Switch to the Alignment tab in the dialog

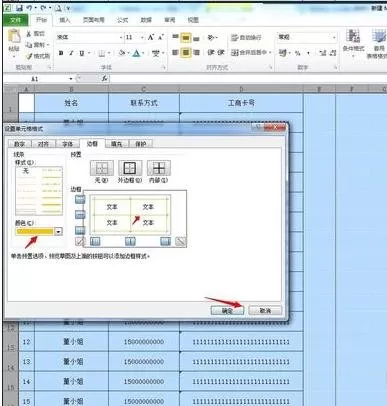point(43,144)
